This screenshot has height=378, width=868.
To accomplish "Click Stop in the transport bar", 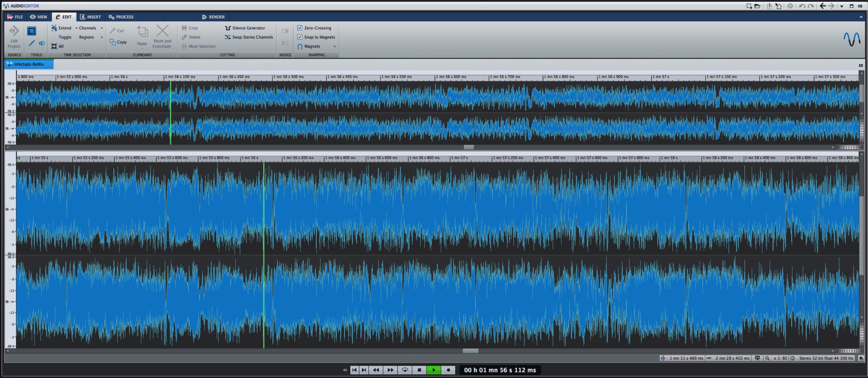I will [419, 370].
